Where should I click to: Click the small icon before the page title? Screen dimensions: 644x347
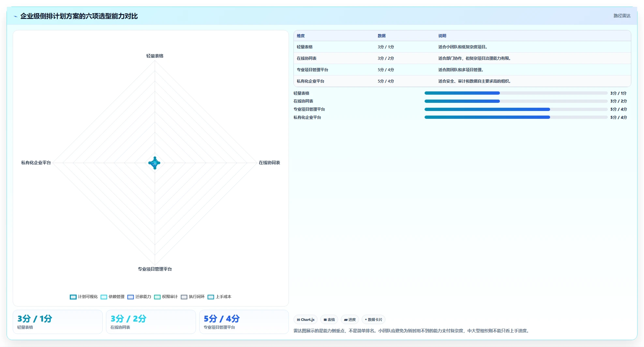[x=15, y=16]
